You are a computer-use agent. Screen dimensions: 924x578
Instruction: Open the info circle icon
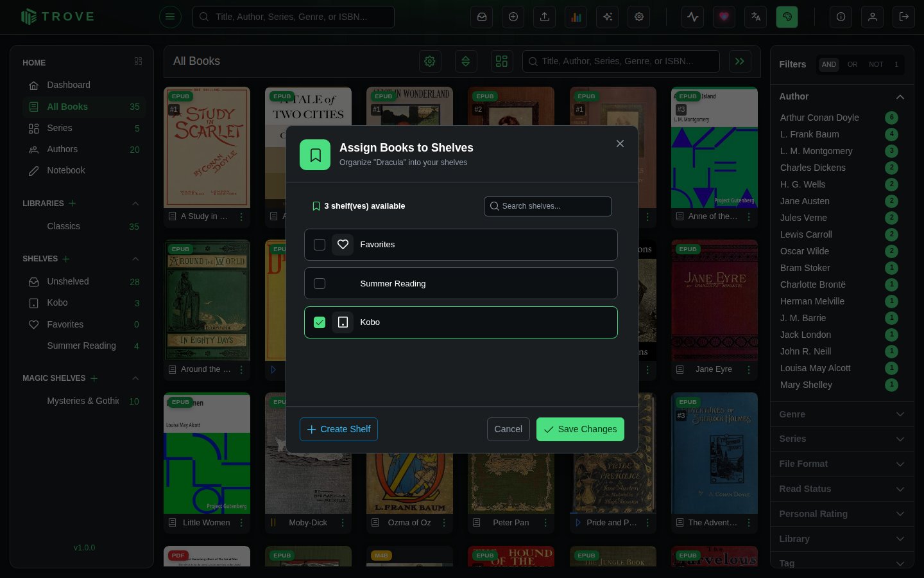841,17
